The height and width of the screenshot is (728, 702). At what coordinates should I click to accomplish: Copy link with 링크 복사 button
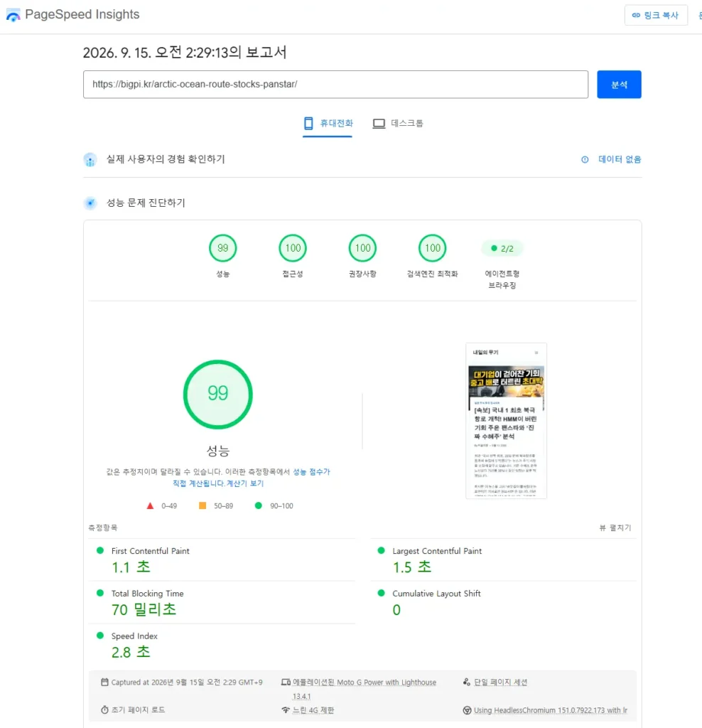pos(656,16)
